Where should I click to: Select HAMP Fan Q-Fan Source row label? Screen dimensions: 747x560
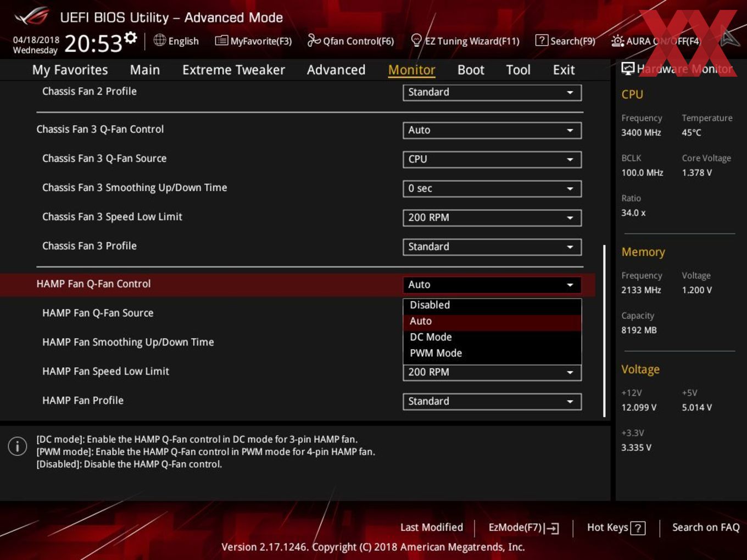point(98,313)
